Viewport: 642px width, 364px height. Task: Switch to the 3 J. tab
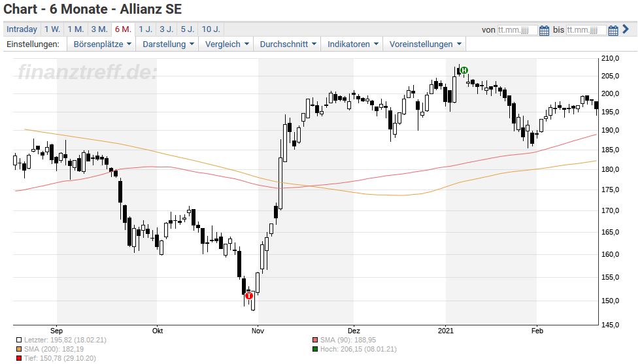pyautogui.click(x=167, y=29)
